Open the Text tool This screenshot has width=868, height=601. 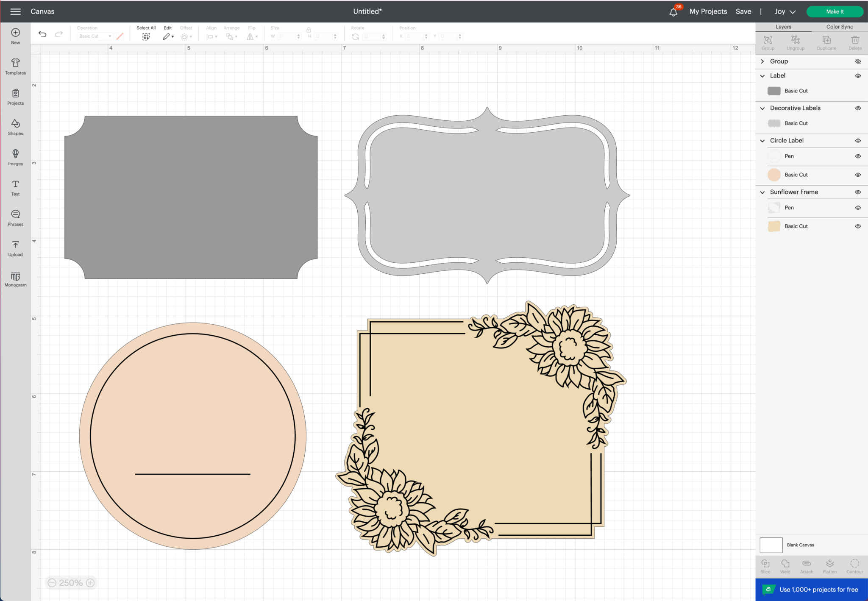pyautogui.click(x=15, y=186)
